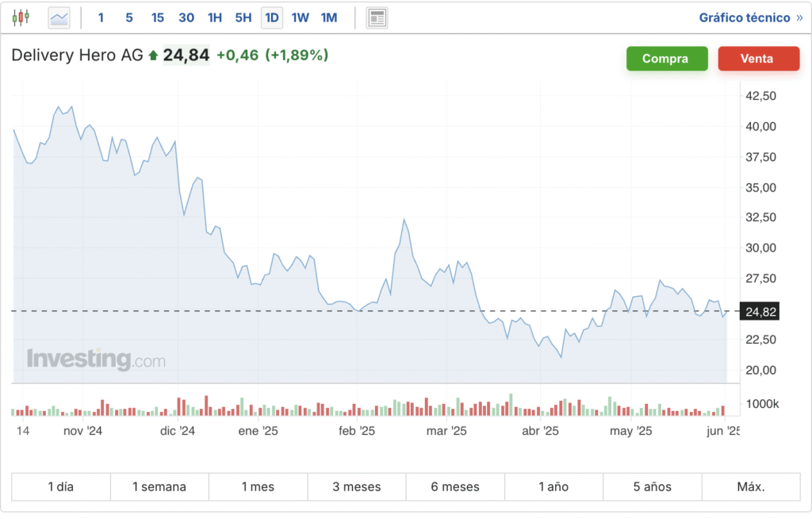Click the feb '25 date label
Screen dimensions: 812x519
(357, 431)
